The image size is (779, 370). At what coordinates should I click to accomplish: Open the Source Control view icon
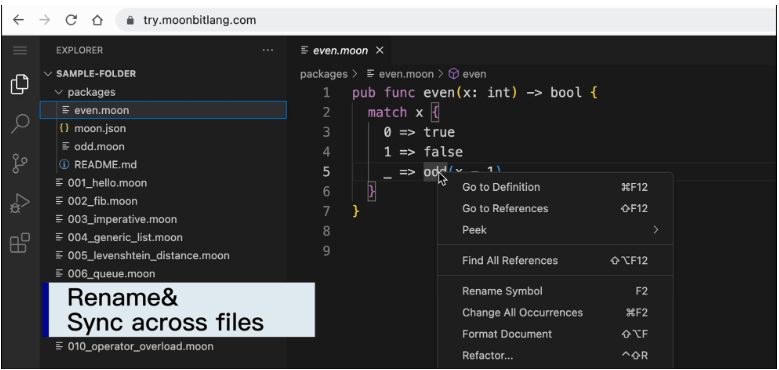(20, 163)
